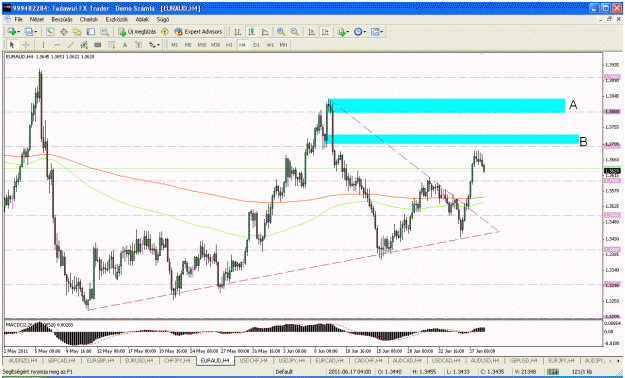Select the Fibonacci Retracement tool
This screenshot has width=625, height=378.
coord(112,45)
